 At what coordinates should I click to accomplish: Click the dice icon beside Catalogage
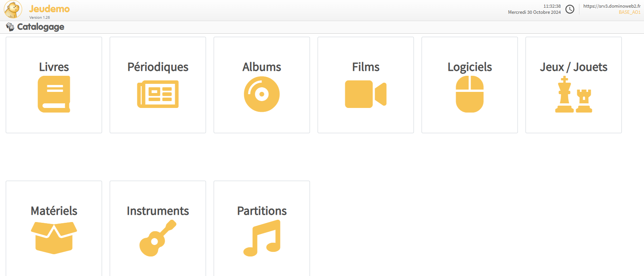[10, 27]
